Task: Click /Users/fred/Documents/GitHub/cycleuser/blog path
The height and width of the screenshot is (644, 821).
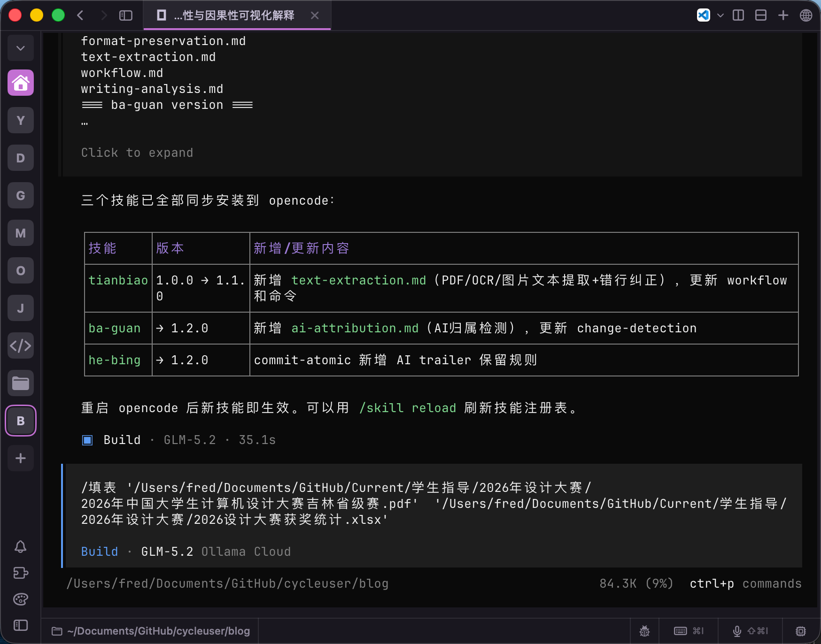Action: [227, 583]
